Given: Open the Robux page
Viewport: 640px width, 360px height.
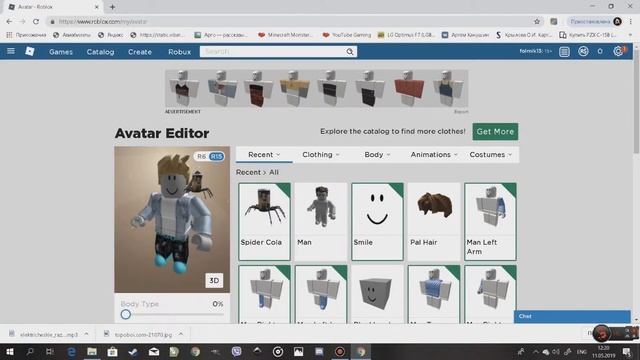Looking at the screenshot, I should [180, 52].
